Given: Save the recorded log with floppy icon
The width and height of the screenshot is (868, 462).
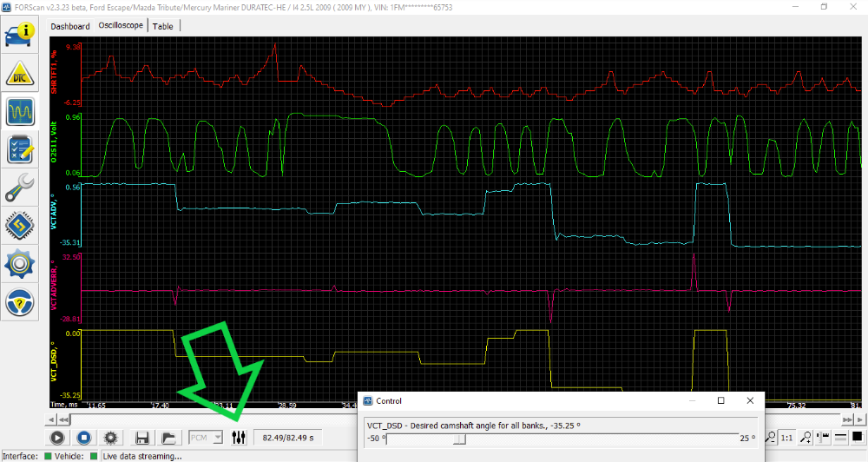Looking at the screenshot, I should 142,439.
